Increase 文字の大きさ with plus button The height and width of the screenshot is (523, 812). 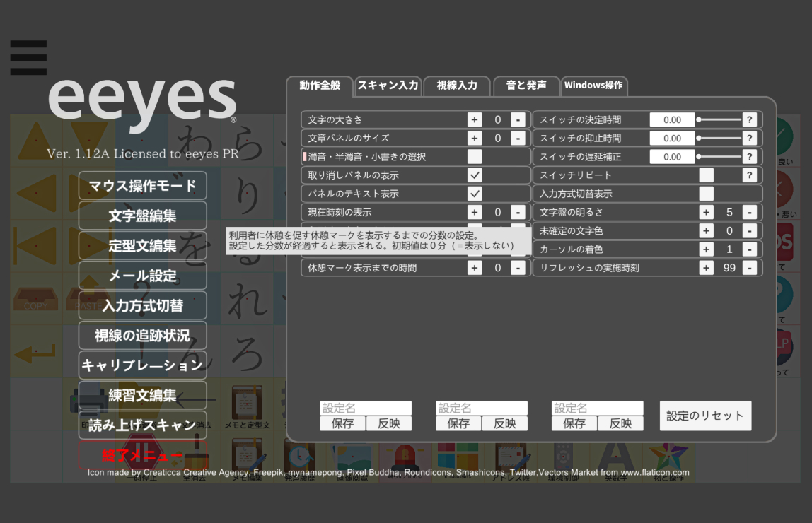(x=475, y=119)
